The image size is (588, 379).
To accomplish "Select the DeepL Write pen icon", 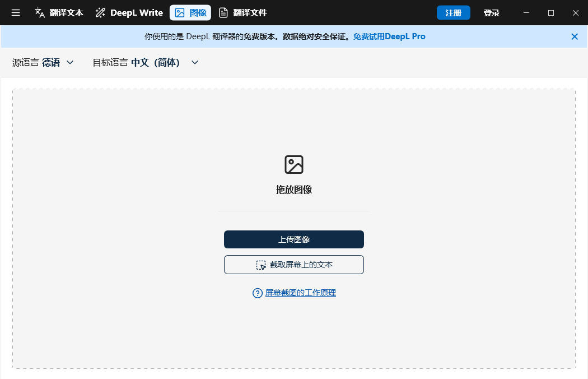I will (x=101, y=12).
